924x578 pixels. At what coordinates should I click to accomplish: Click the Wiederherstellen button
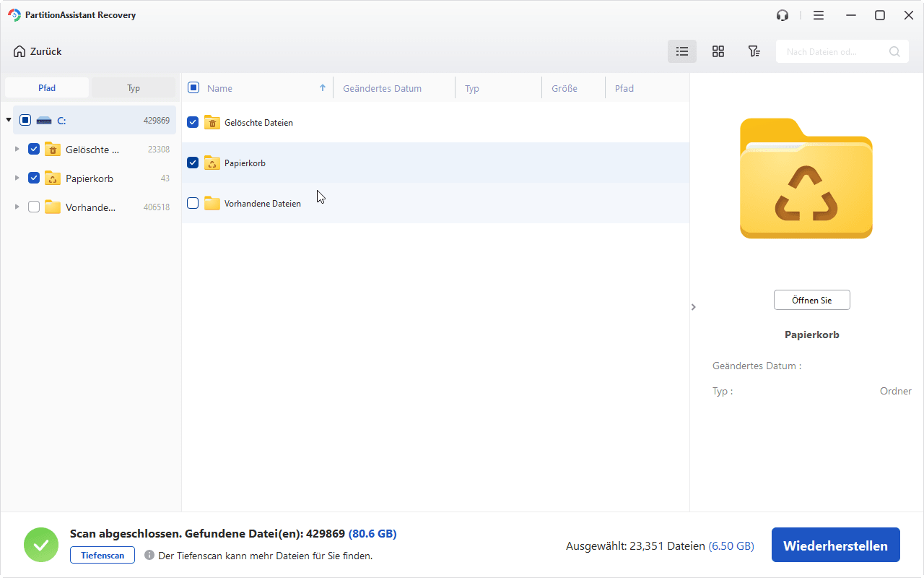(836, 545)
